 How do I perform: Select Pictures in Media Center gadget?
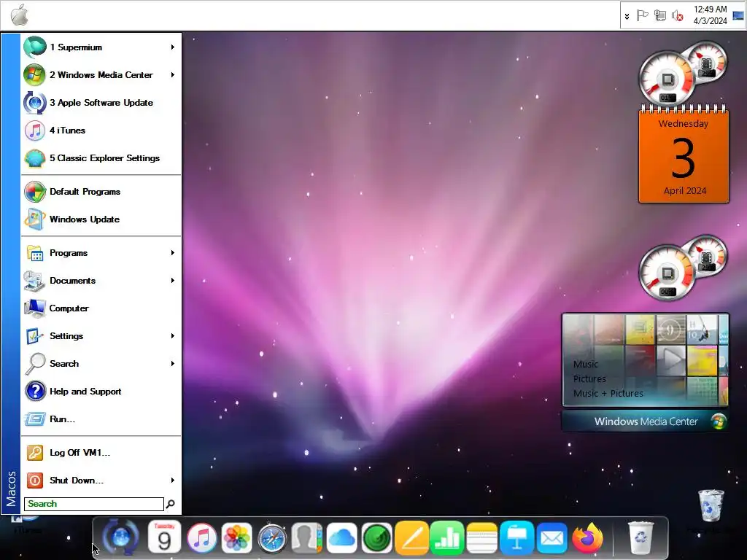coord(589,379)
